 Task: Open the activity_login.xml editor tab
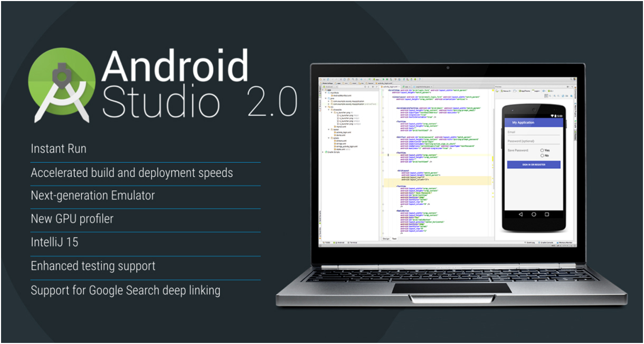coord(391,87)
